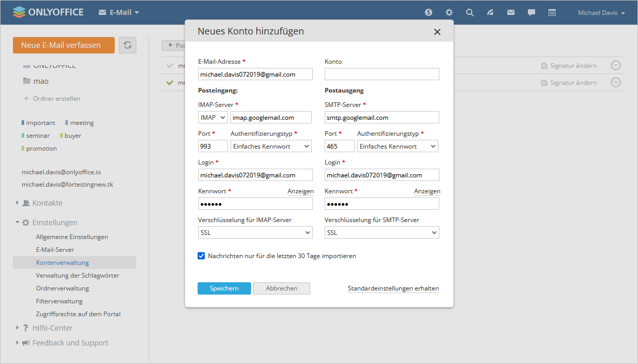This screenshot has width=638, height=364.
Task: Open actions menu for gray checkmark row
Action: pyautogui.click(x=616, y=66)
